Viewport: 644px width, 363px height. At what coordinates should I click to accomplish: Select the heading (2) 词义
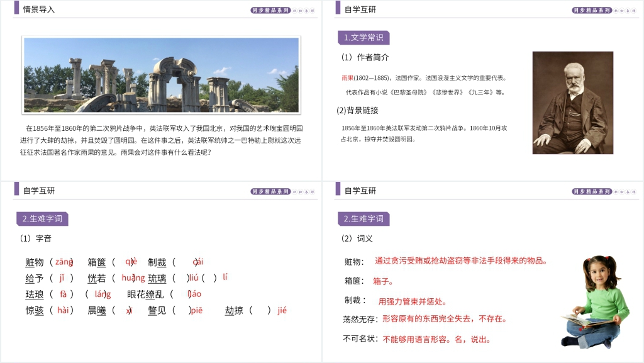(x=357, y=238)
